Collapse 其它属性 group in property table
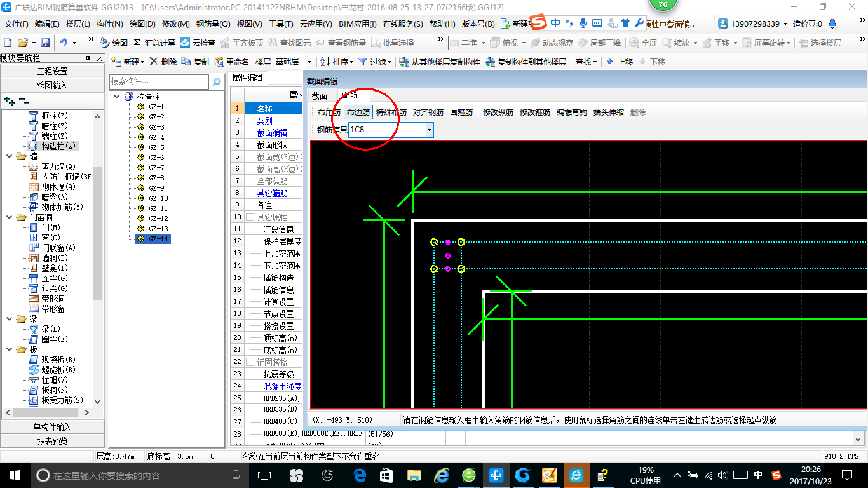This screenshot has width=868, height=488. (250, 217)
